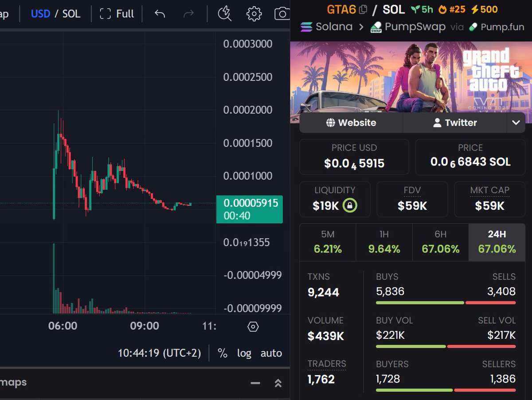Click the partially visible maps tab

pos(13,382)
